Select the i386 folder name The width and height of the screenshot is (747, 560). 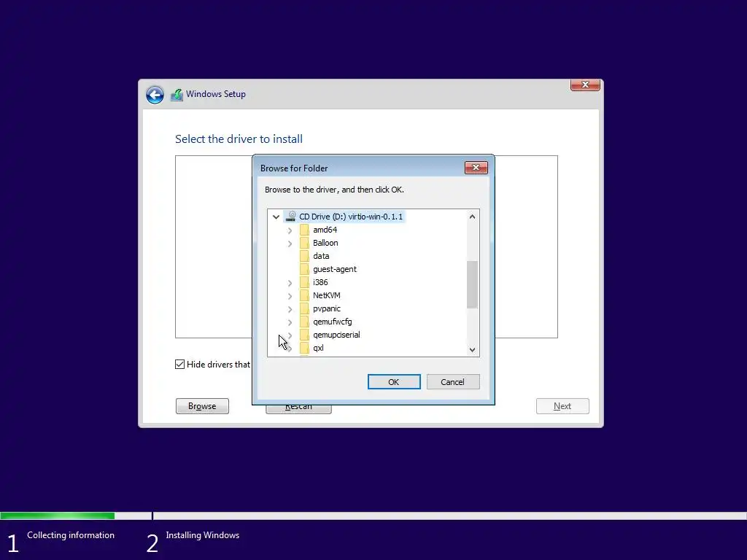[320, 282]
